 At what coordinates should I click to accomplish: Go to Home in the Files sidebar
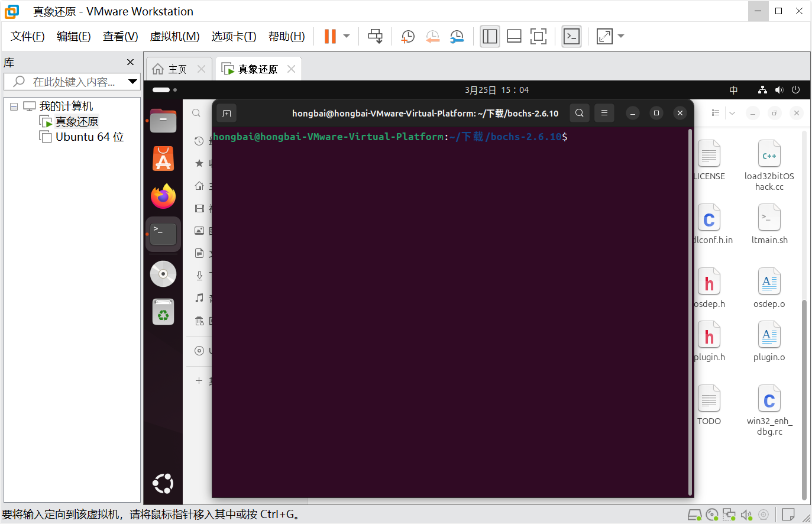tap(199, 186)
